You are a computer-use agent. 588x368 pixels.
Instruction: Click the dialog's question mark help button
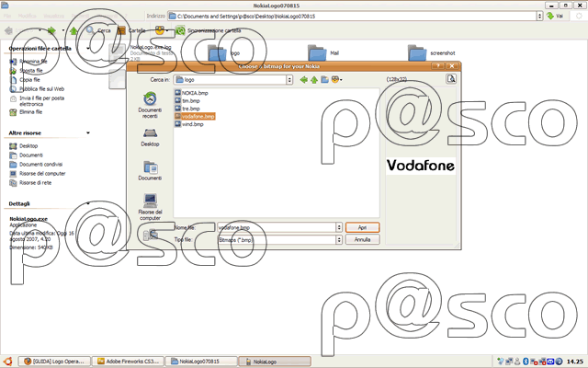click(437, 66)
